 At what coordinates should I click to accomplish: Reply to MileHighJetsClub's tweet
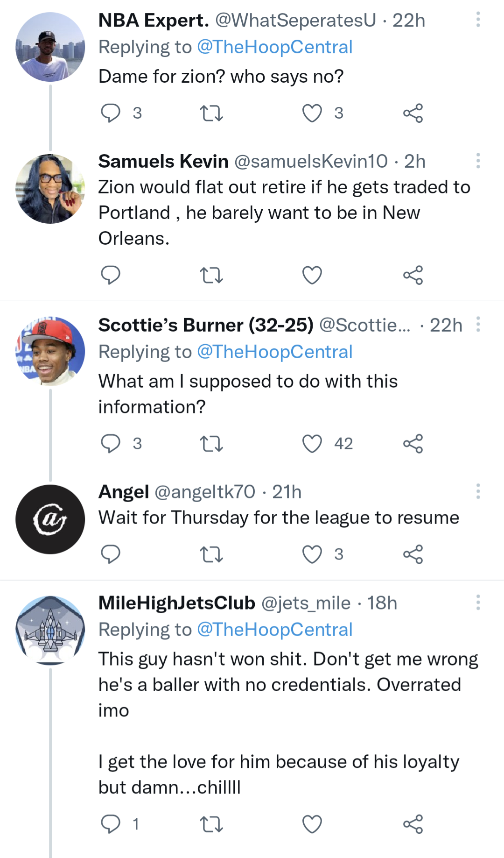(x=111, y=824)
